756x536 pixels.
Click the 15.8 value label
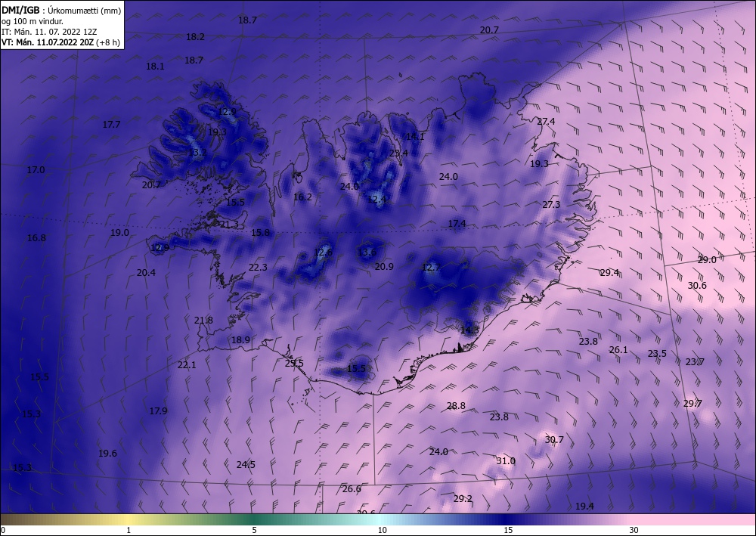260,233
